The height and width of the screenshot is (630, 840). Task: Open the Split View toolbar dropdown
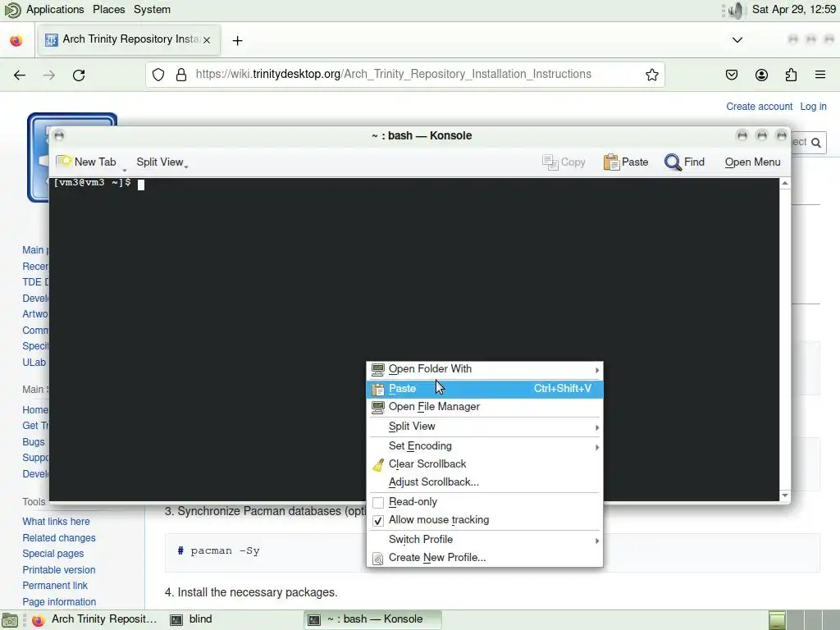(162, 162)
